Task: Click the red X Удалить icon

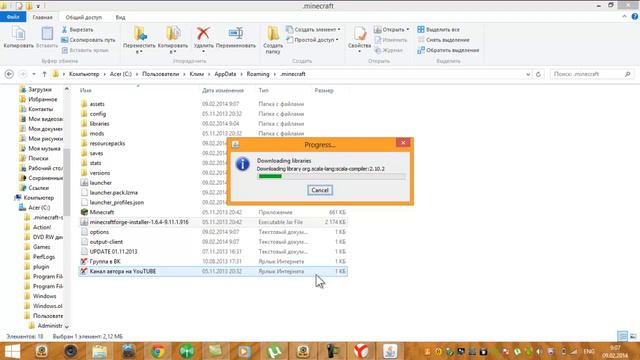Action: 203,33
